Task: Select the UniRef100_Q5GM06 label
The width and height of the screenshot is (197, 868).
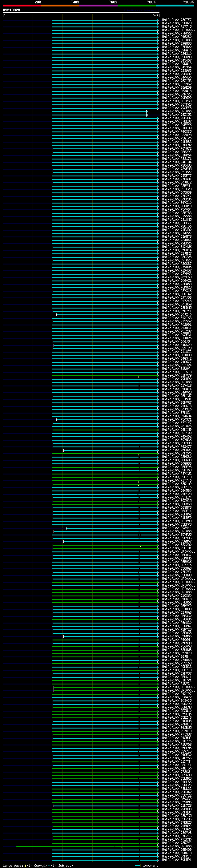Action: pos(177,450)
